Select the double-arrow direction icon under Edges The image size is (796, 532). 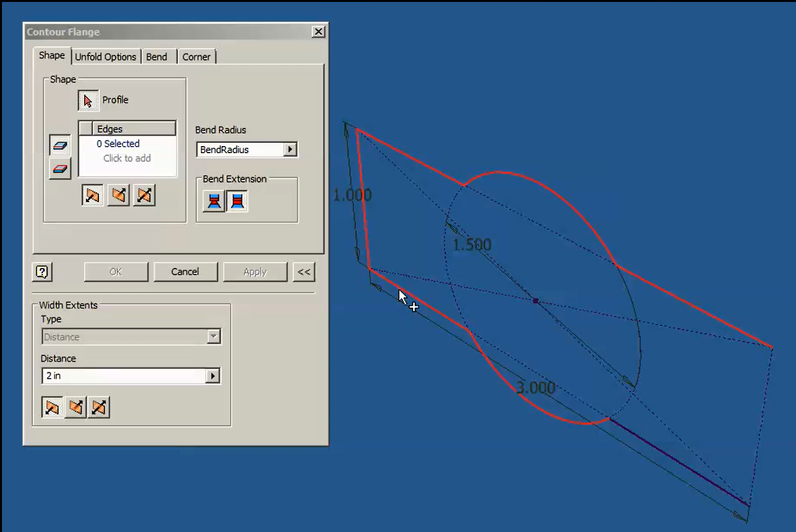pyautogui.click(x=145, y=194)
